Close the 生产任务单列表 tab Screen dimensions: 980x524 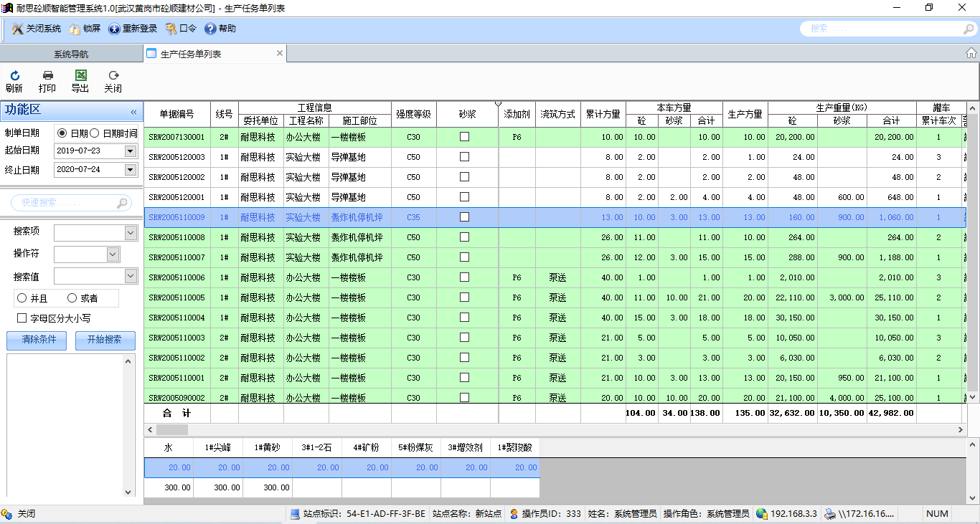pos(280,53)
